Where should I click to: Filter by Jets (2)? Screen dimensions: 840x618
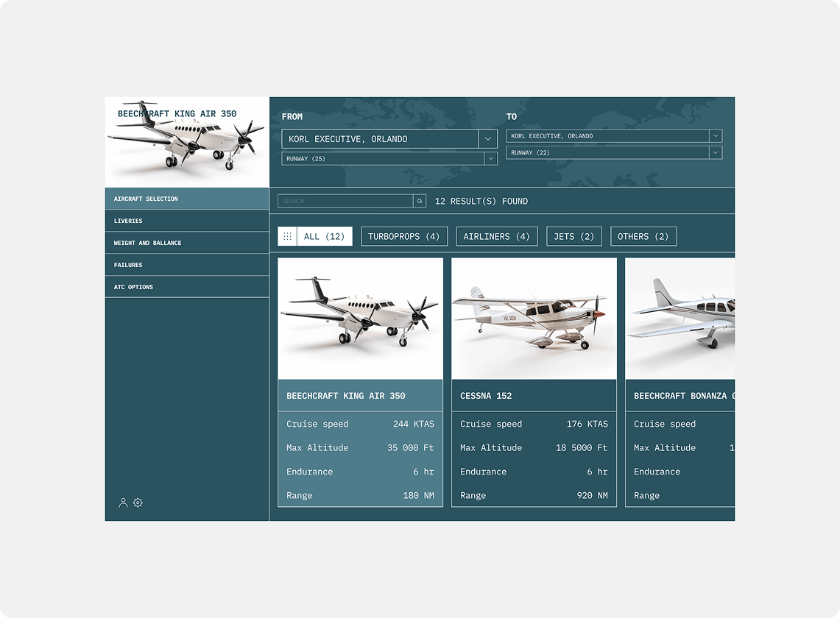point(573,236)
